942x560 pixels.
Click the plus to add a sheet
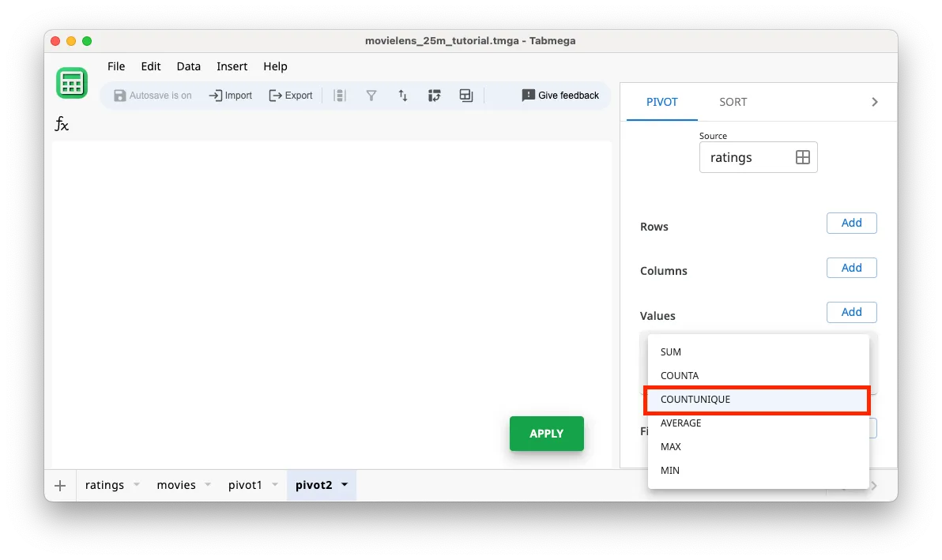coord(59,485)
